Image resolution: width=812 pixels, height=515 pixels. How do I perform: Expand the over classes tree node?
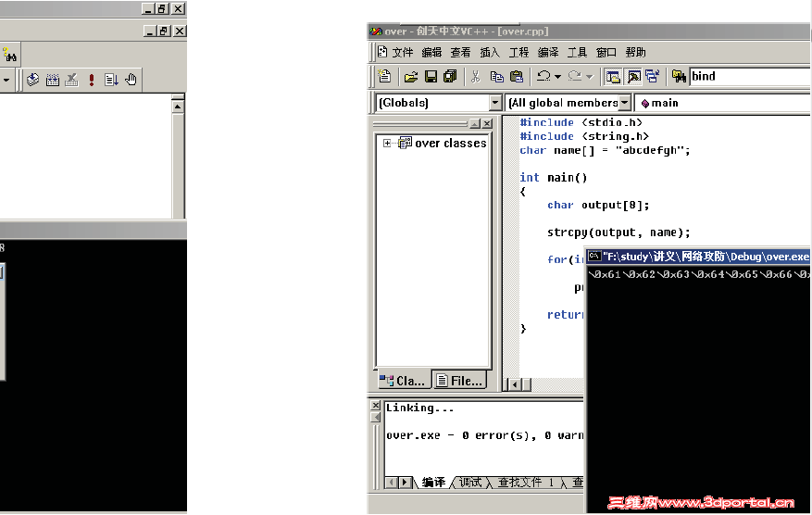click(x=387, y=143)
